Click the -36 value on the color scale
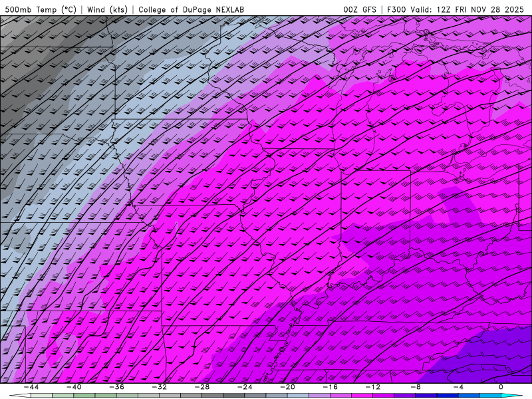This screenshot has height=399, width=532. coord(116,387)
